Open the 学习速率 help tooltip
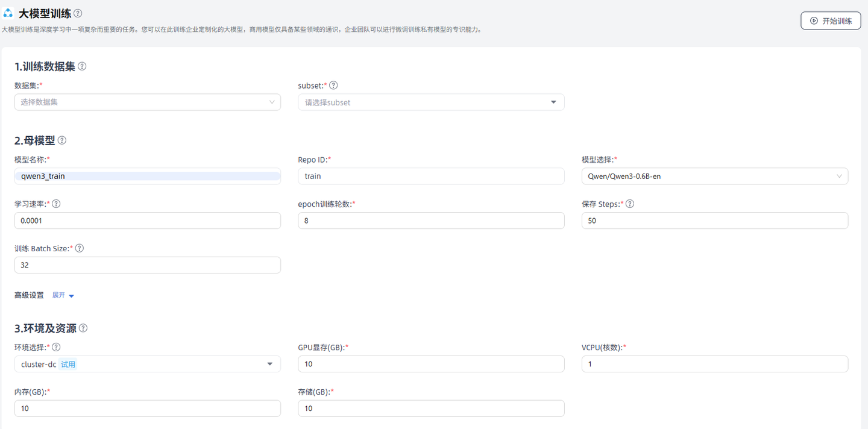Image resolution: width=868 pixels, height=429 pixels. click(x=56, y=204)
